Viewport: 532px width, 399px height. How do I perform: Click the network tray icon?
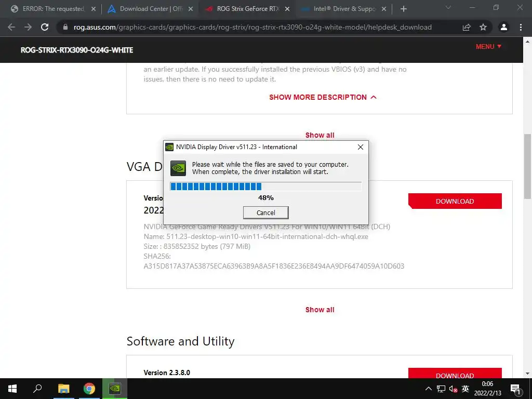[x=441, y=389]
